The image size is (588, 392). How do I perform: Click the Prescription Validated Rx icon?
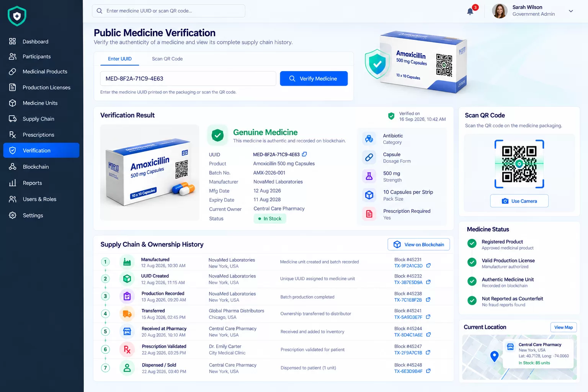[127, 349]
